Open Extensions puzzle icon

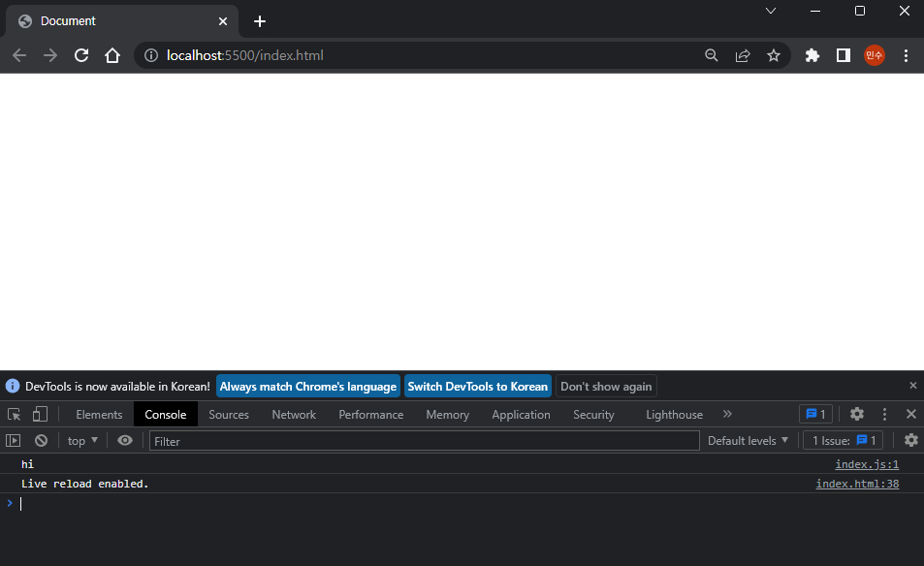tap(812, 55)
